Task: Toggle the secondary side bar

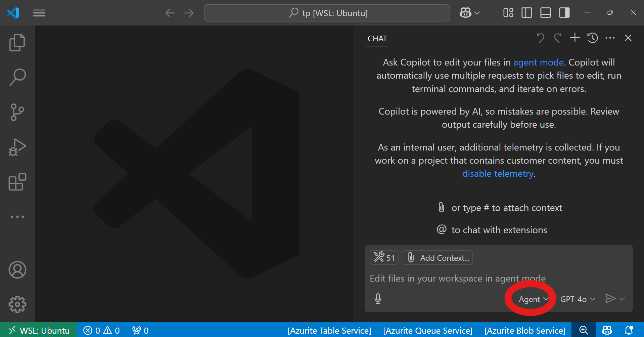Action: coord(564,13)
